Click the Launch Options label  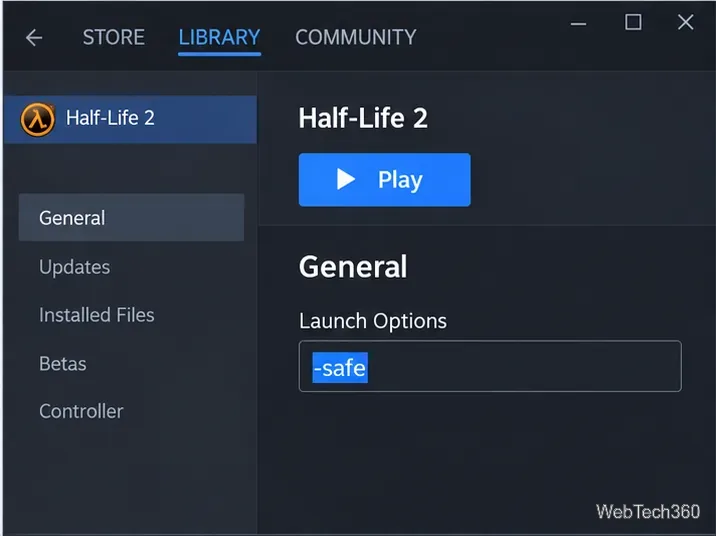click(373, 321)
